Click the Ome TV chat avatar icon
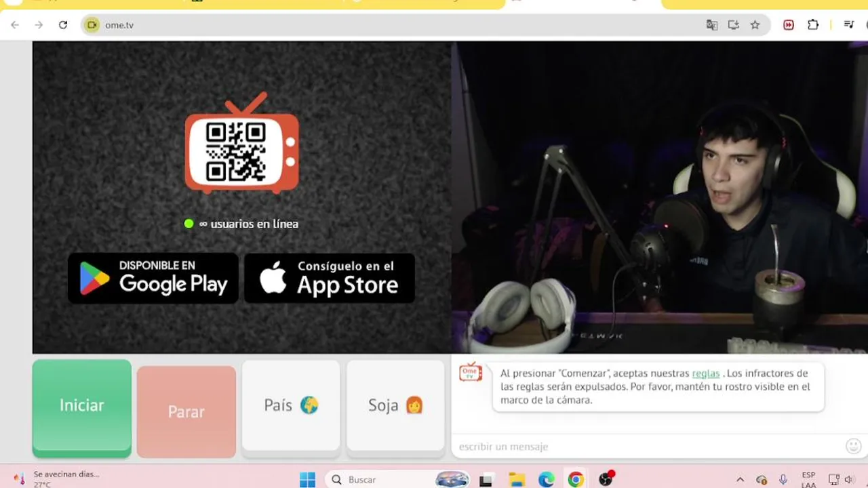The image size is (868, 488). tap(471, 371)
